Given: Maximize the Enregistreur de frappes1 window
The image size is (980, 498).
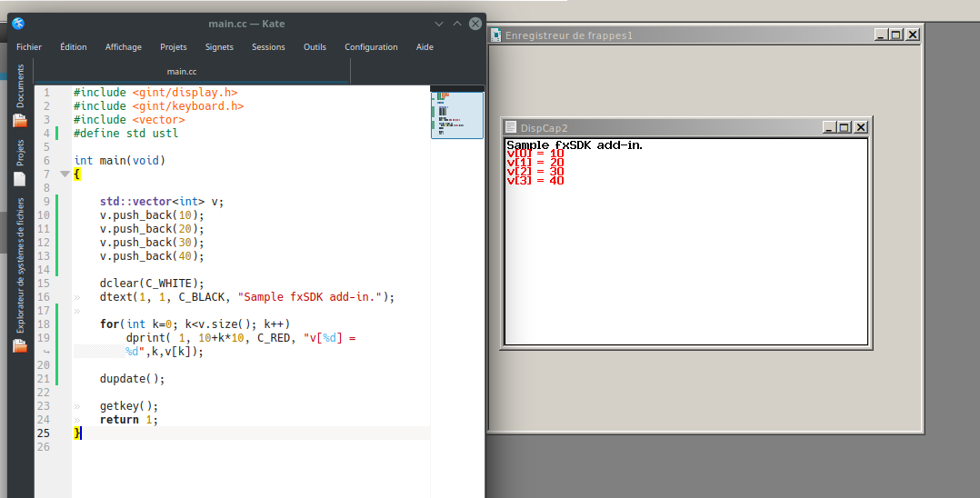Looking at the screenshot, I should point(896,35).
